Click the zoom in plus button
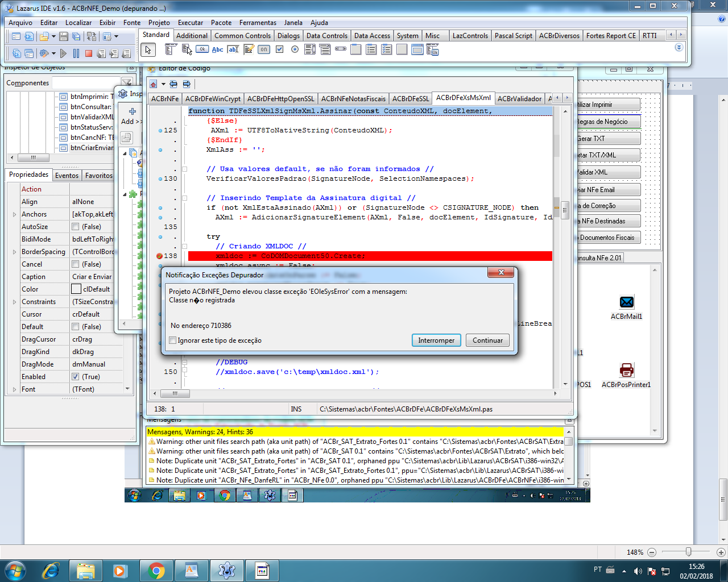 tap(721, 552)
